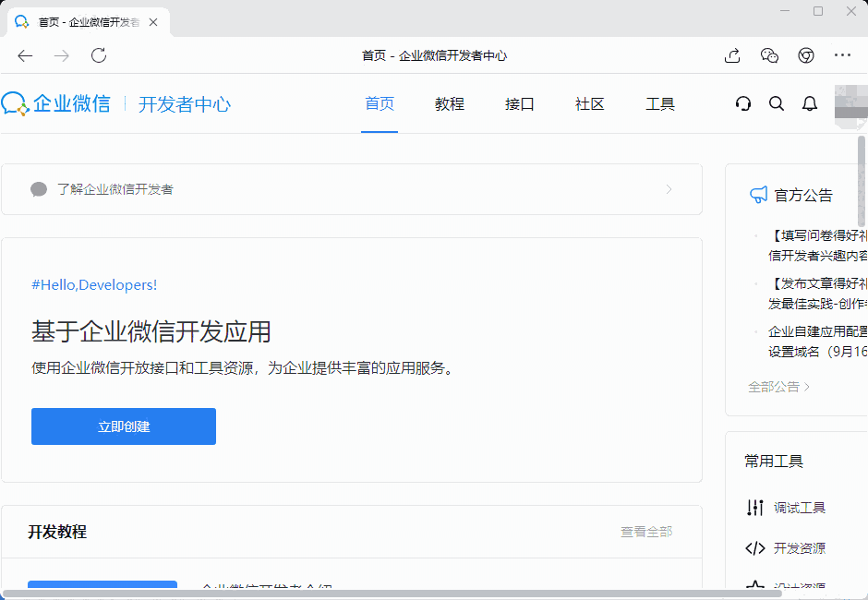
Task: Contact support using the headset icon
Action: click(x=743, y=103)
